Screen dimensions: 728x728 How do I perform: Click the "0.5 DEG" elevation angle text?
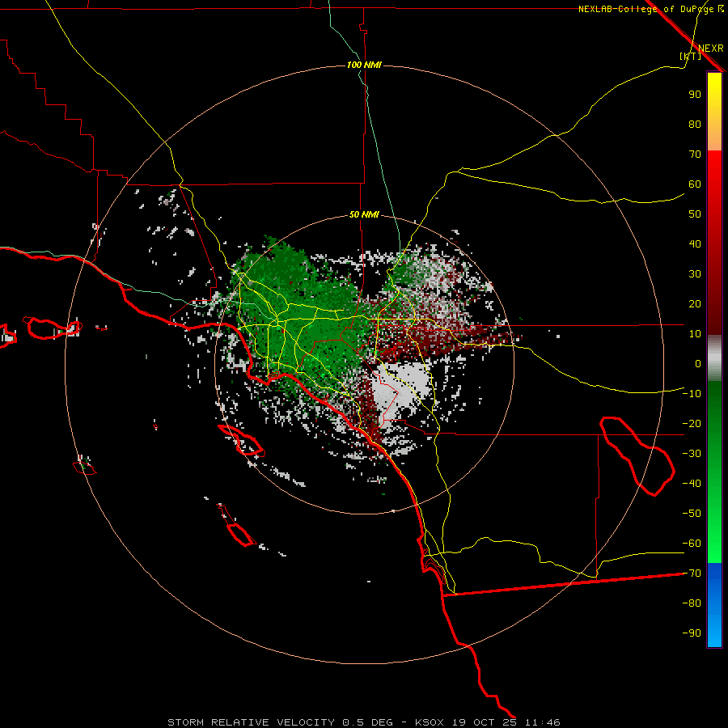click(367, 722)
